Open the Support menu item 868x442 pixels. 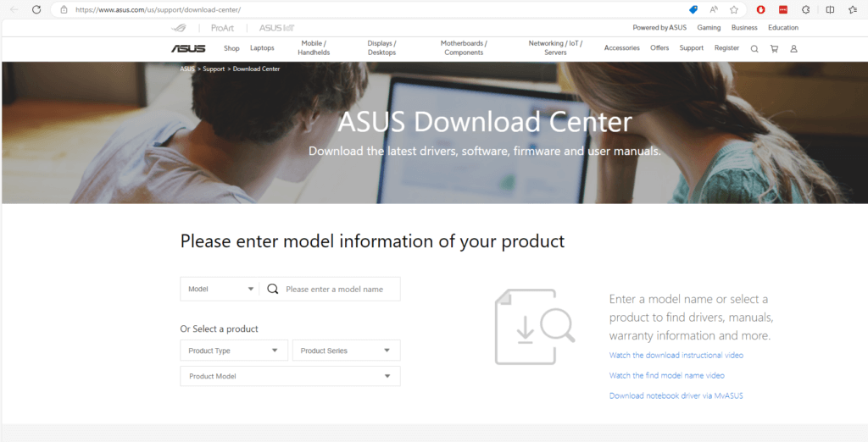[x=692, y=48]
